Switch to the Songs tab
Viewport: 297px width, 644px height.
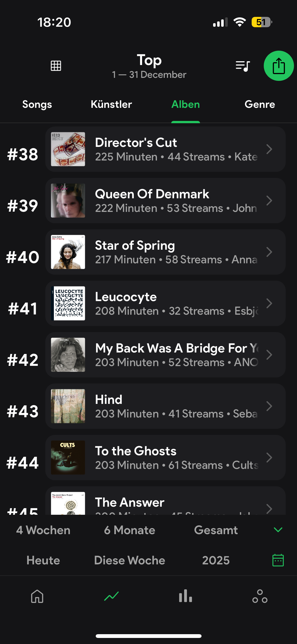click(x=37, y=104)
